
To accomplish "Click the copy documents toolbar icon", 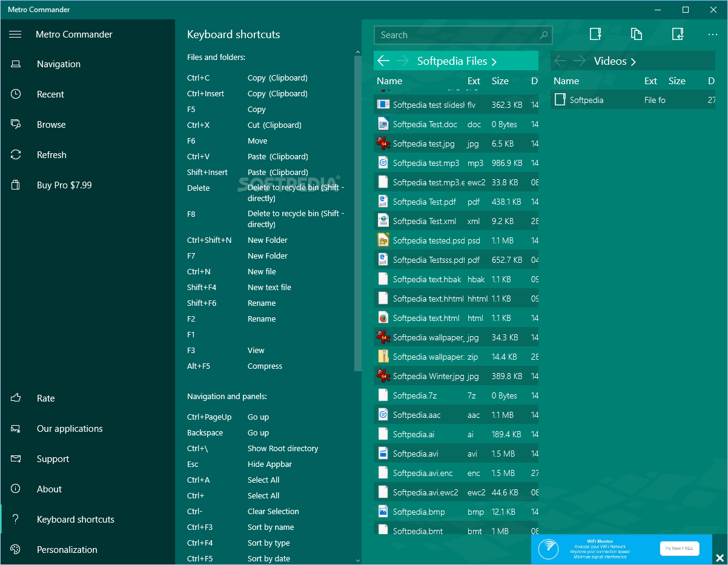I will pyautogui.click(x=637, y=35).
